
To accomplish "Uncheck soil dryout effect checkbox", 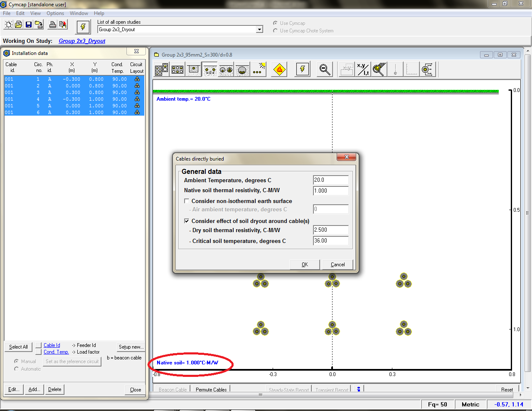I will (187, 221).
